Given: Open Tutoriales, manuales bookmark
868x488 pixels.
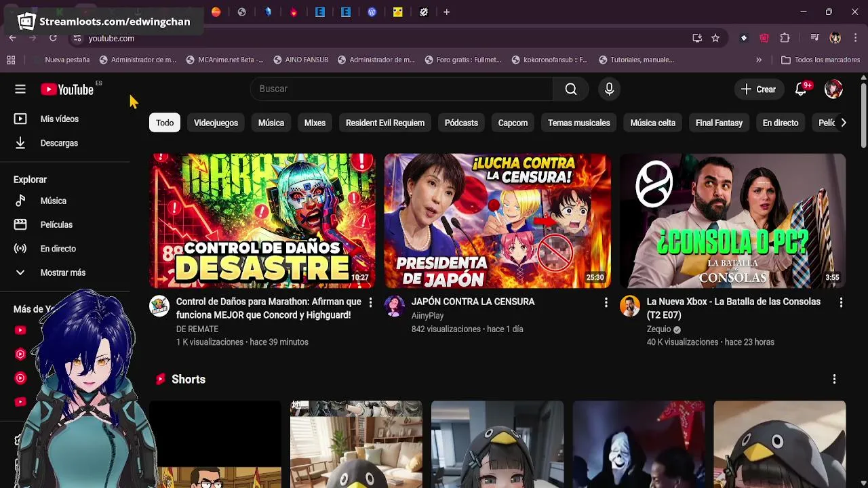Looking at the screenshot, I should point(636,60).
